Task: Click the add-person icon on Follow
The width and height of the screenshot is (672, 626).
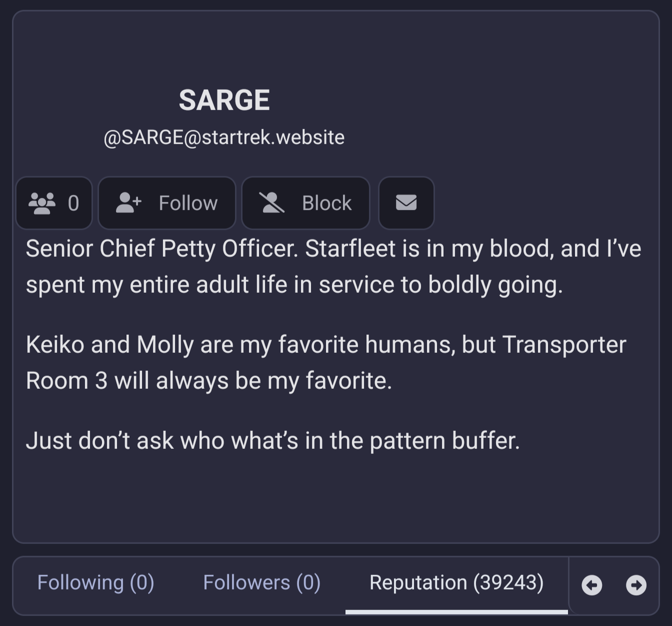Action: (128, 203)
